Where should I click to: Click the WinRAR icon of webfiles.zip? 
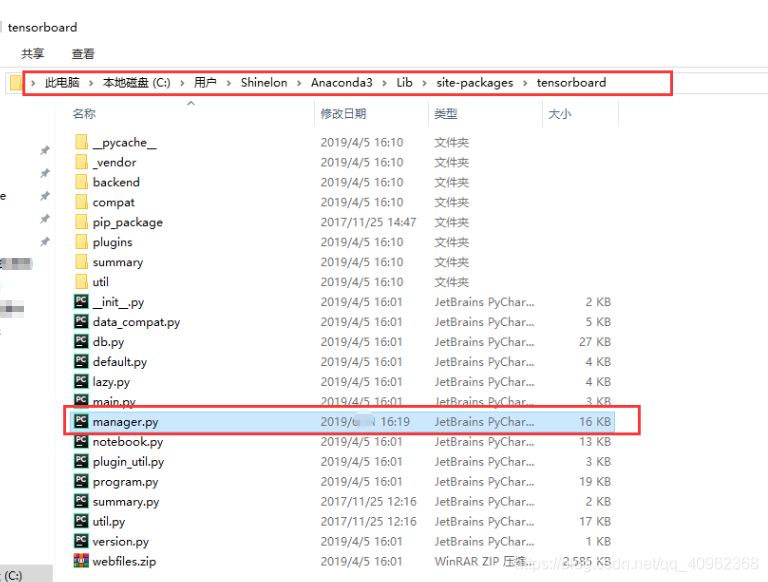click(81, 561)
